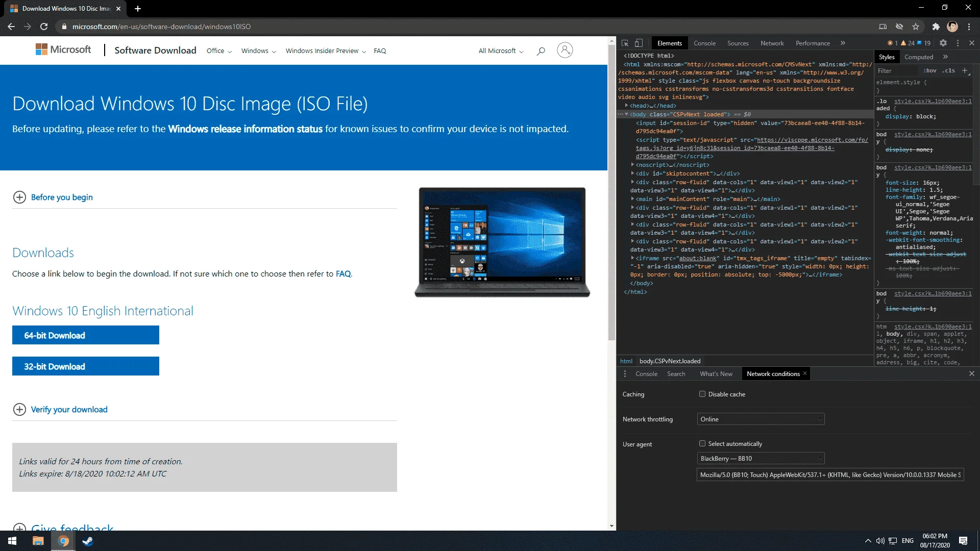Expand the main#mainContent node
The height and width of the screenshot is (551, 980).
(x=632, y=199)
